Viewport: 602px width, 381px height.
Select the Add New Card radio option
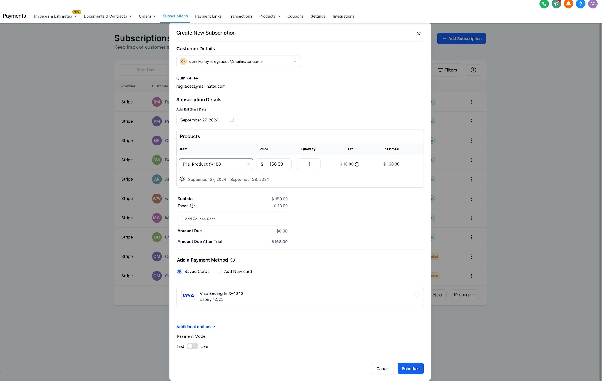click(x=220, y=272)
